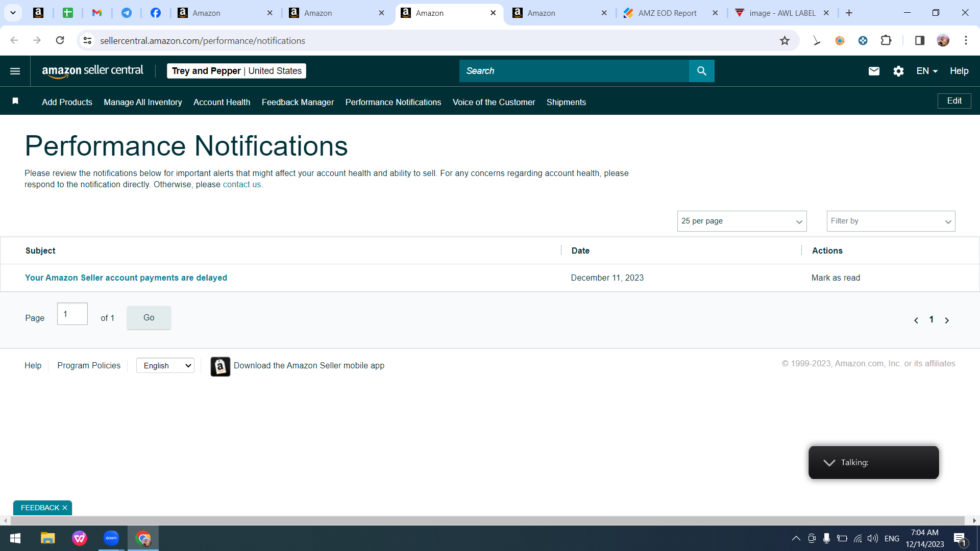Open the Chrome profile avatar
Image resolution: width=980 pixels, height=551 pixels.
pyautogui.click(x=943, y=40)
